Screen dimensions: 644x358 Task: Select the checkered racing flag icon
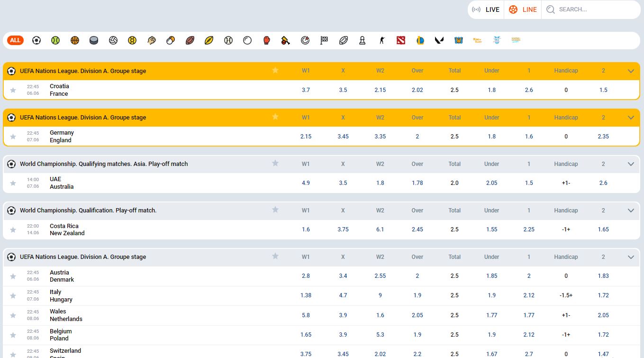pos(324,40)
